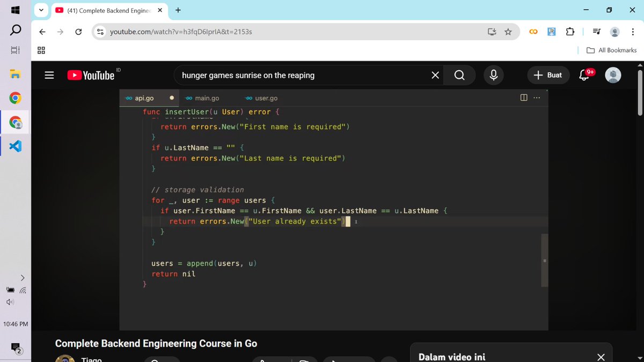The width and height of the screenshot is (644, 362).
Task: Open a new browser tab with the plus
Action: pos(178,10)
